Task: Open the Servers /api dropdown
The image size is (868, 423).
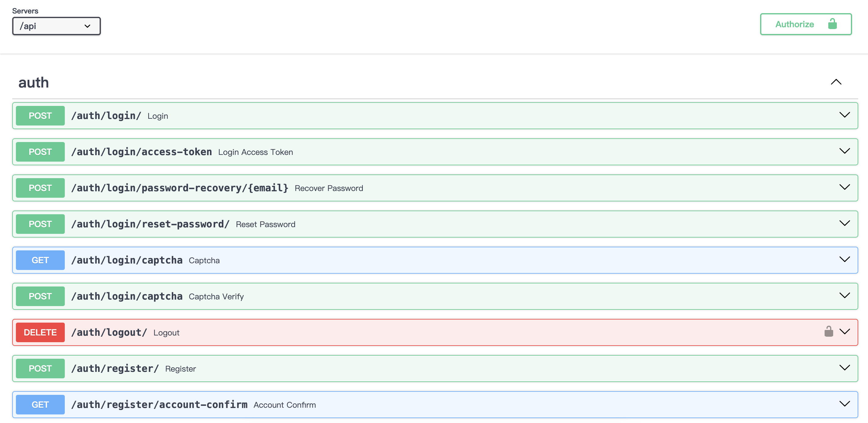Action: [56, 26]
